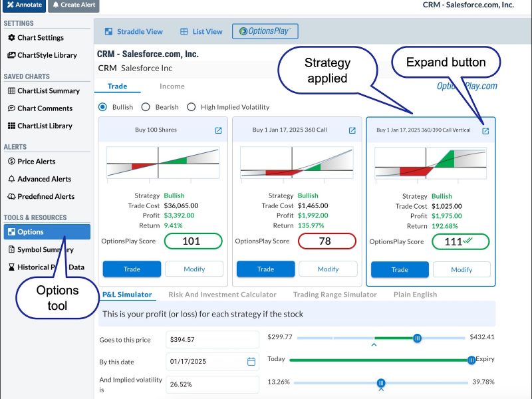This screenshot has width=532, height=399.
Task: Open the date picker calendar icon
Action: point(251,362)
